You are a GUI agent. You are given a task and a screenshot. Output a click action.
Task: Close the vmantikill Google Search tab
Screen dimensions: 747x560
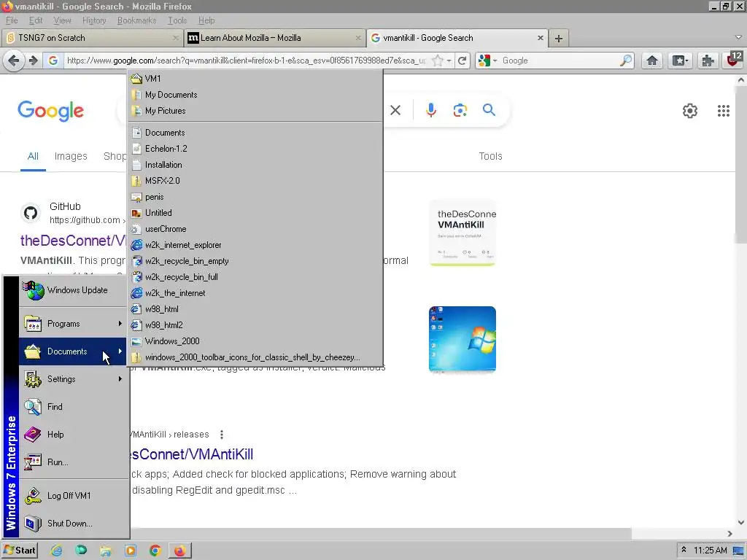[x=541, y=38]
